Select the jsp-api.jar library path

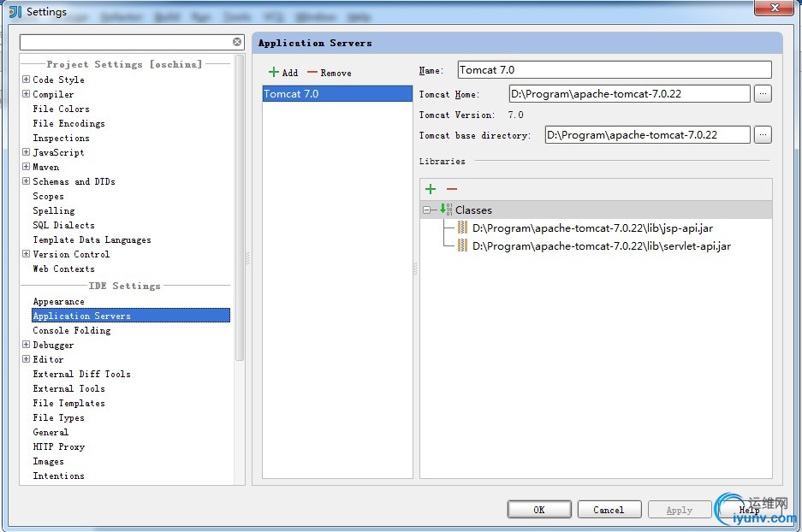(592, 228)
